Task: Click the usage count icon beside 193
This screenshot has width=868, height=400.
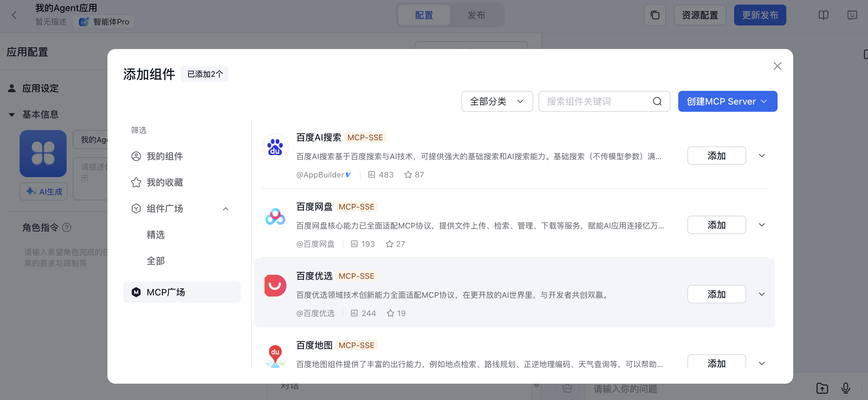Action: 354,244
